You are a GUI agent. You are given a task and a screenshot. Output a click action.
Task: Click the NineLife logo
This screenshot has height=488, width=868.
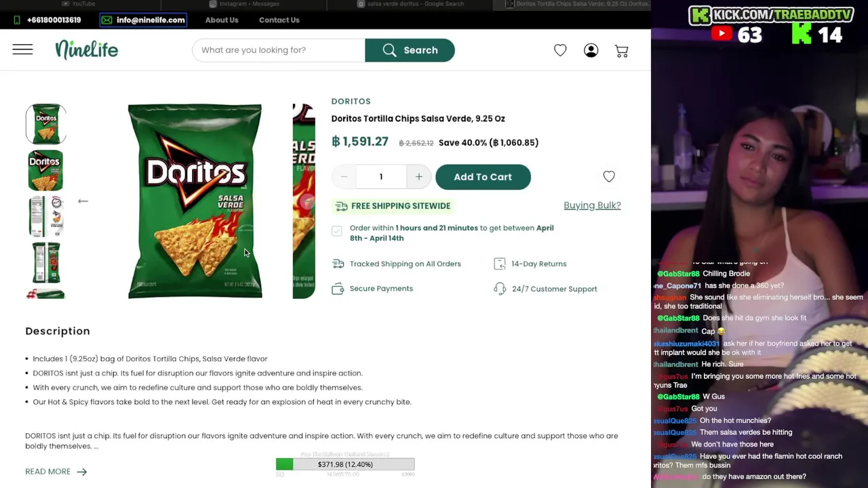(x=87, y=49)
